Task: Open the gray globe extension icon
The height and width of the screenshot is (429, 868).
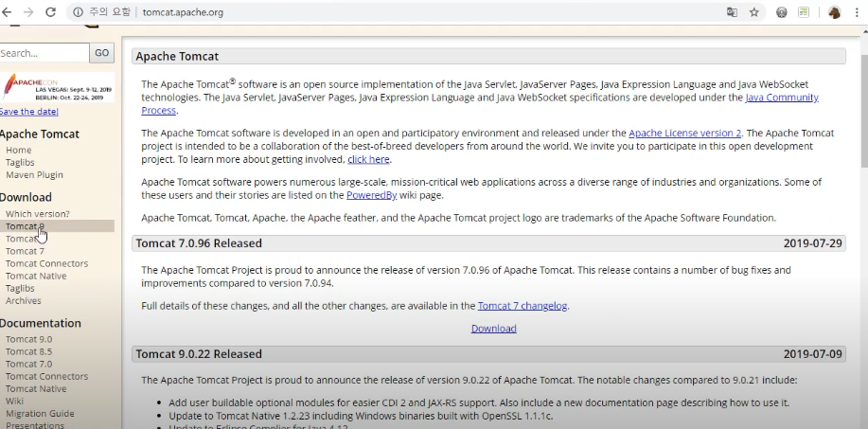Action: point(782,12)
